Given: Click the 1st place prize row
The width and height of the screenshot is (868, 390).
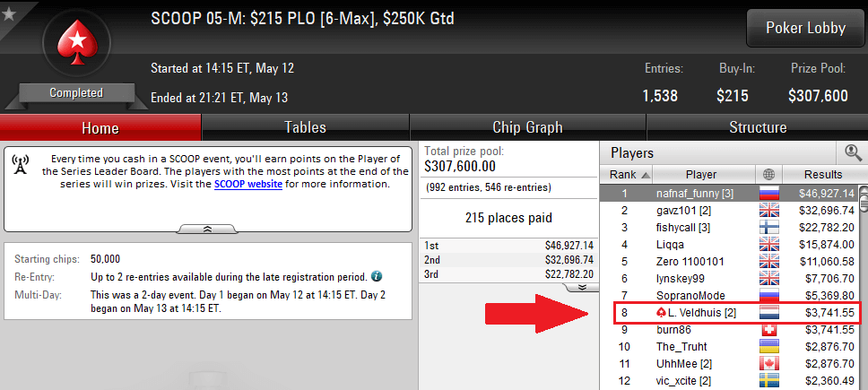Looking at the screenshot, I should [x=508, y=245].
